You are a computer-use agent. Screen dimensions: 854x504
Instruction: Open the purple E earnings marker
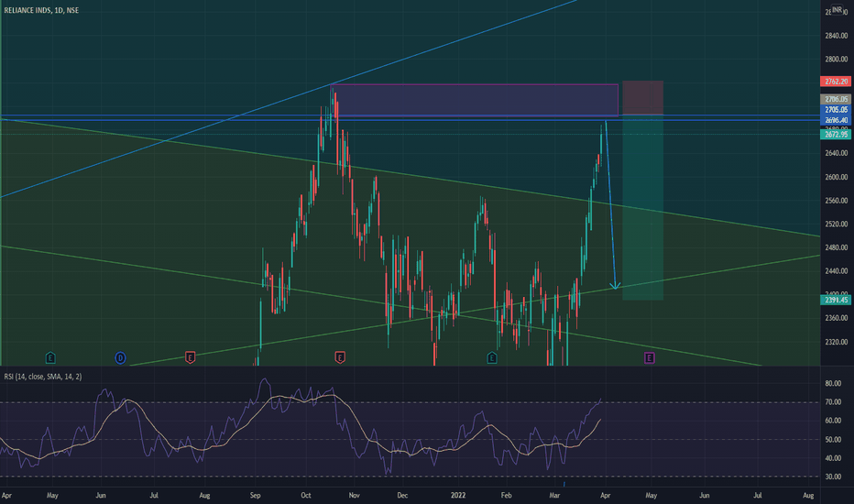coord(650,358)
